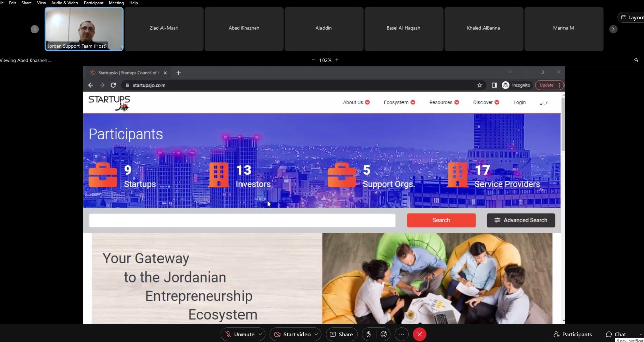
Task: Open the Meeting menu
Action: [x=116, y=3]
